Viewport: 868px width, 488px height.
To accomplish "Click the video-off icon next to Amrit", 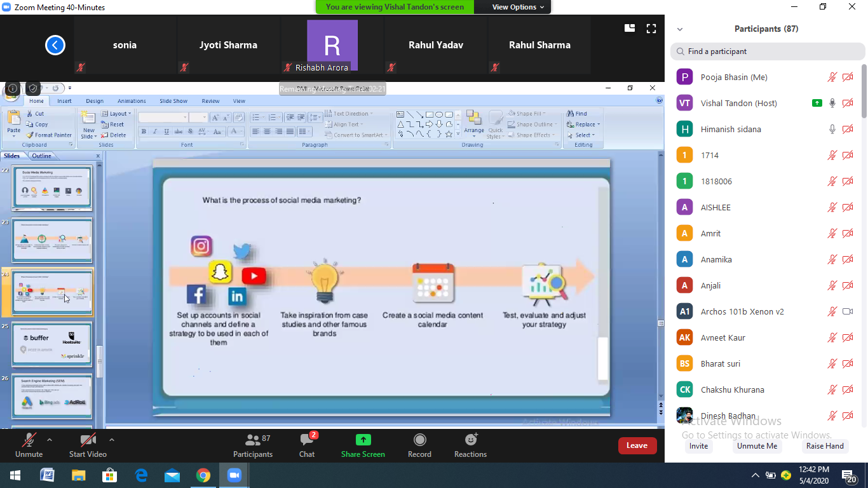I will tap(847, 233).
